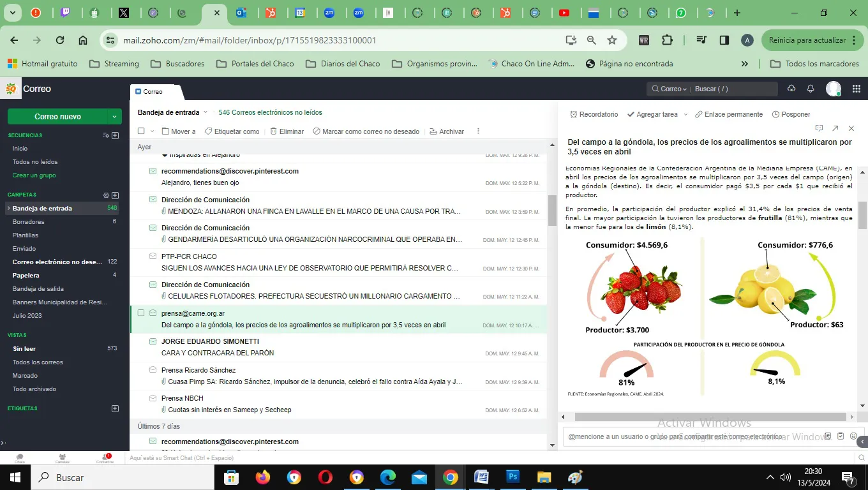Click Enlace permanente link icon

(699, 115)
